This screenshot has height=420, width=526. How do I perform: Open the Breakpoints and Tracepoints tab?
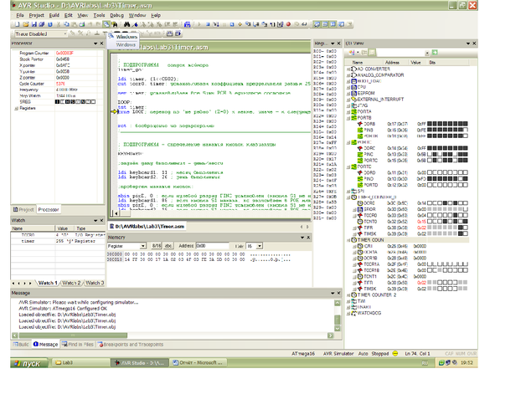(x=130, y=344)
